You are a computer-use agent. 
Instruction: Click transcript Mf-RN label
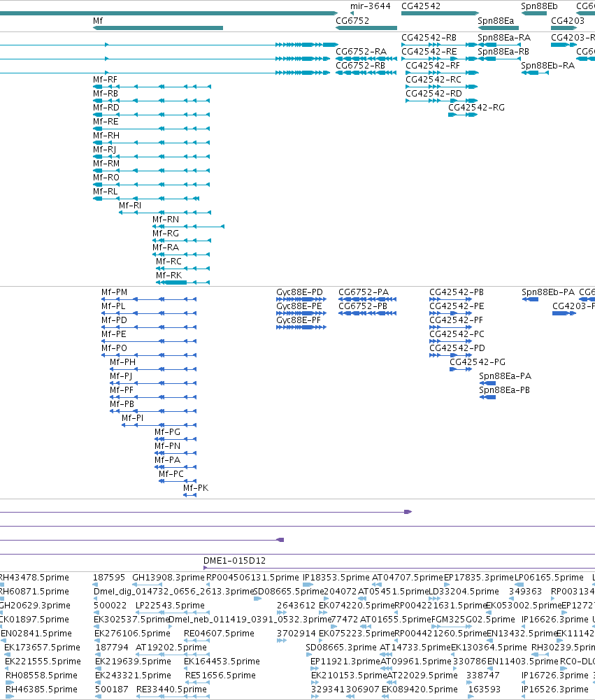pyautogui.click(x=166, y=220)
